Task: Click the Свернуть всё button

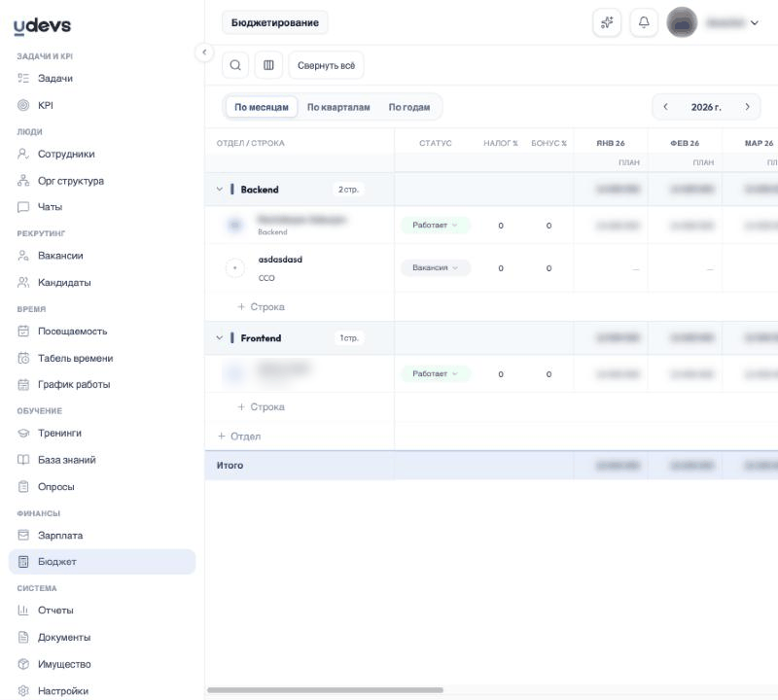Action: (326, 65)
